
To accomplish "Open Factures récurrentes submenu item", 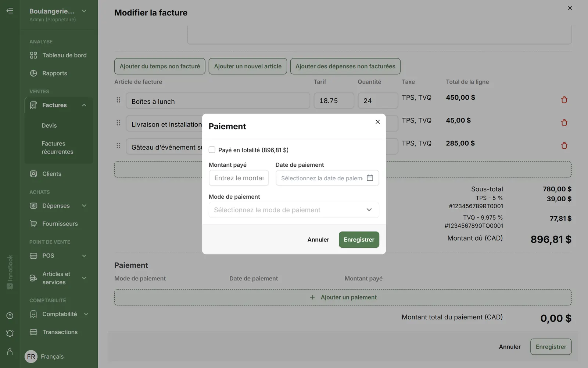I will tap(57, 148).
